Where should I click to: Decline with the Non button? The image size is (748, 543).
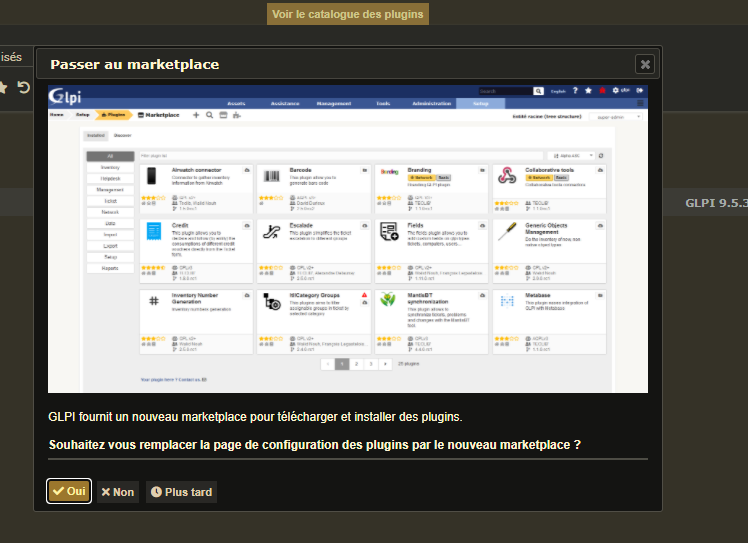[x=118, y=492]
